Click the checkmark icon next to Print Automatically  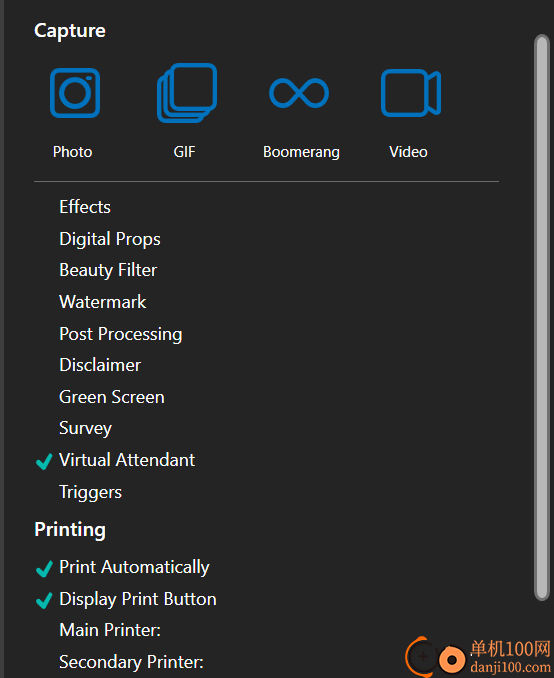(44, 568)
